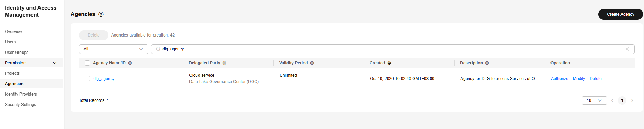Click Authorize link for dlg_agency
The image size is (644, 129).
pos(559,79)
